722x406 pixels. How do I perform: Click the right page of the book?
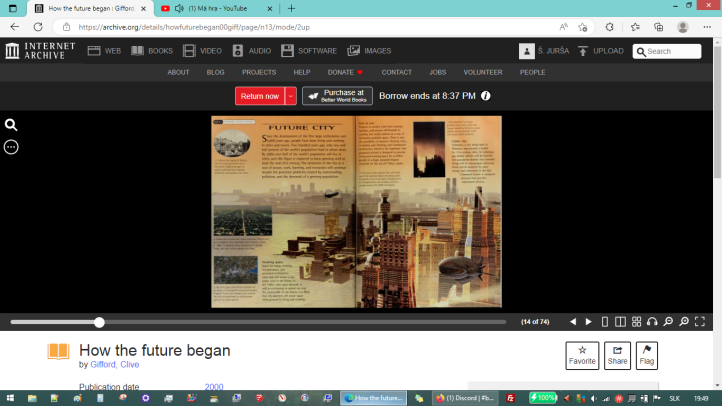point(429,212)
